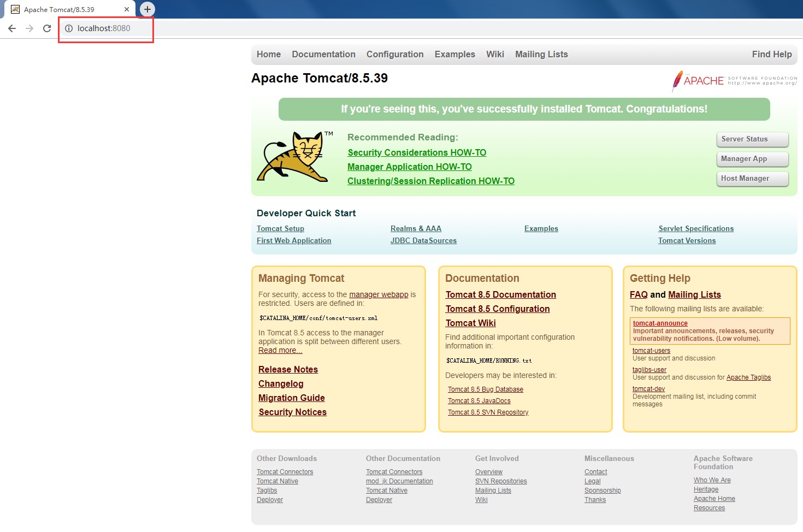Open the Taglibs footer link
803x532 pixels.
pos(267,490)
